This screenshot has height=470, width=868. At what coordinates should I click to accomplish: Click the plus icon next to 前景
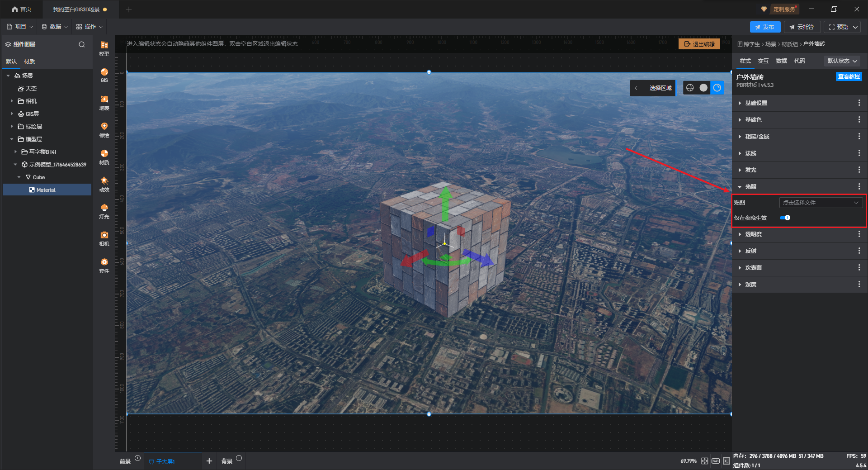point(138,458)
